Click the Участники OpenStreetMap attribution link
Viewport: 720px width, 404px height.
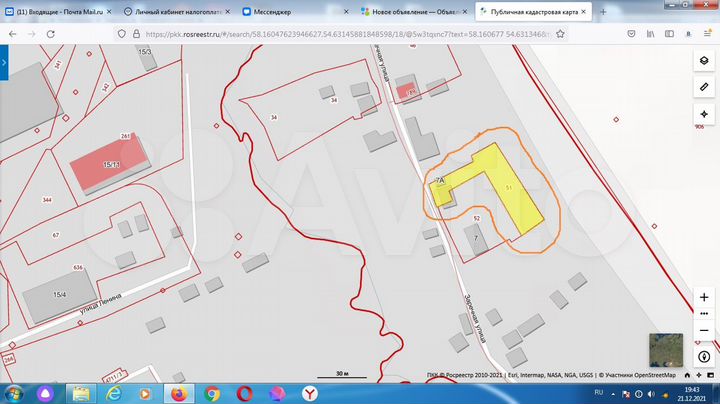tap(650, 375)
